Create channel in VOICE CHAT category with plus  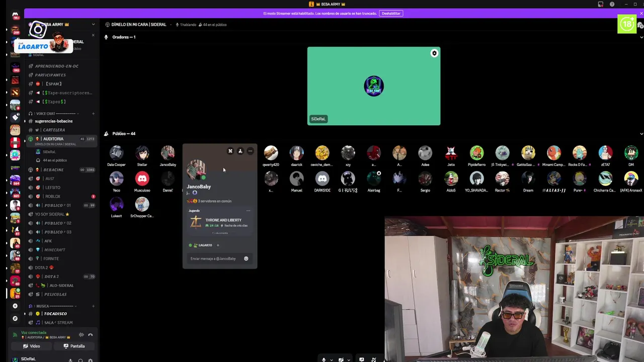[93, 114]
